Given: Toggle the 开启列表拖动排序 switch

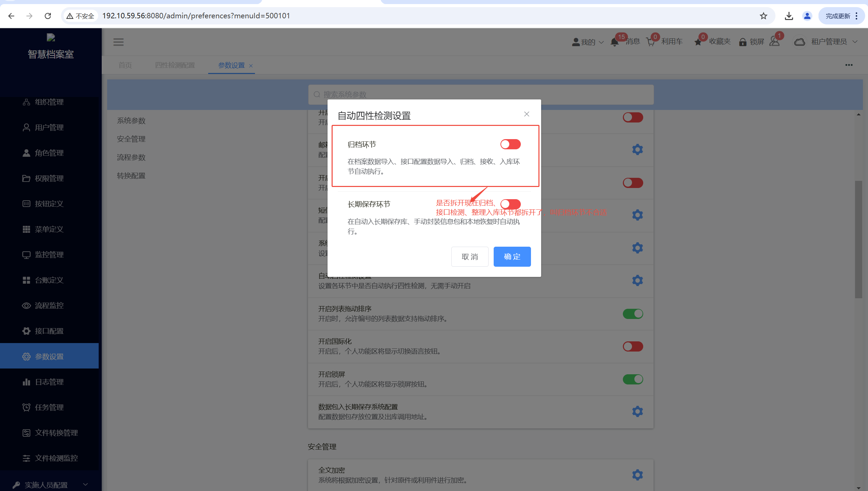Looking at the screenshot, I should (x=633, y=314).
